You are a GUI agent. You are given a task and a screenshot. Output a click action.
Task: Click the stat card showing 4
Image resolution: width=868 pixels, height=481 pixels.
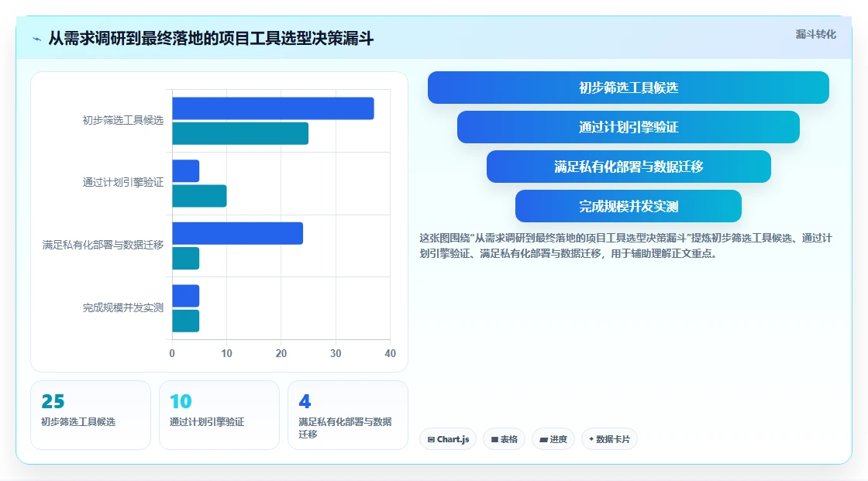pos(348,415)
